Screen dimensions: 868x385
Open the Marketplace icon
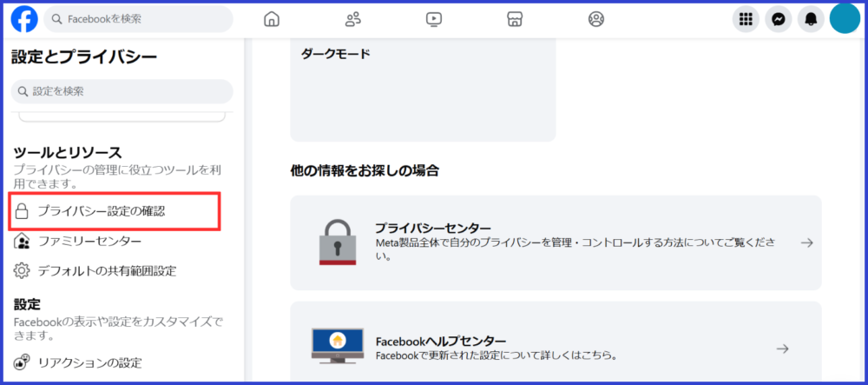tap(515, 19)
